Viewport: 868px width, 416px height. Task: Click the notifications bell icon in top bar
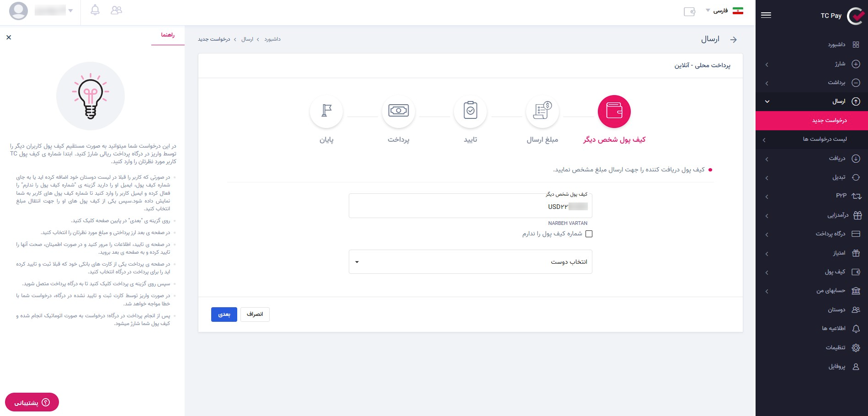pos(95,10)
